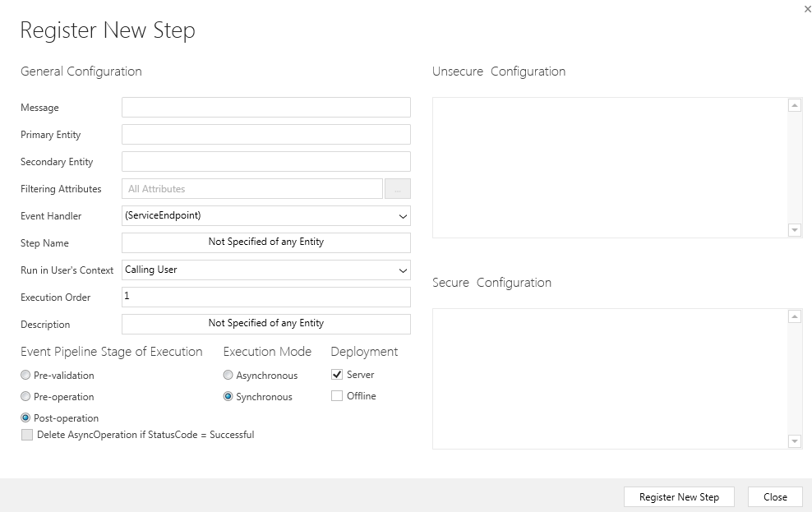The height and width of the screenshot is (512, 812).
Task: Enable the Offline deployment checkbox
Action: 337,396
